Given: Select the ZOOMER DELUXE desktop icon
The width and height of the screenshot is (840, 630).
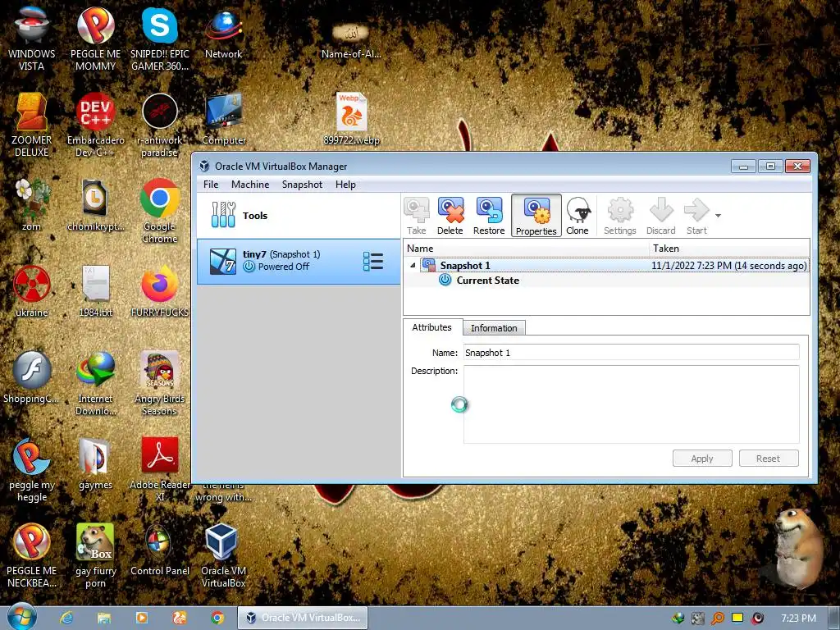Looking at the screenshot, I should tap(32, 125).
